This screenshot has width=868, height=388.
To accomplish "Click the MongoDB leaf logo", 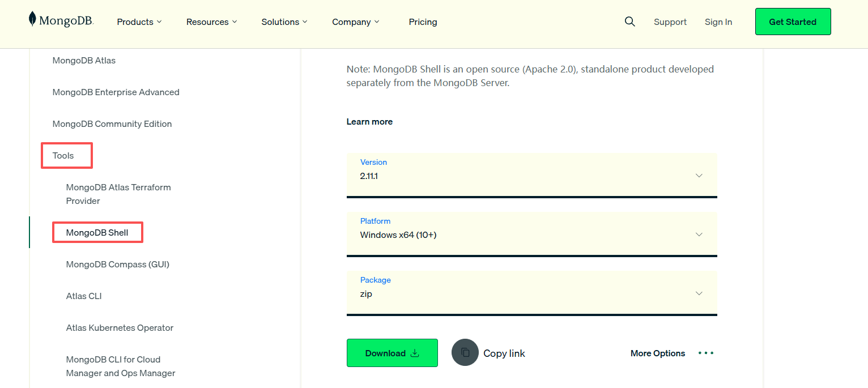I will coord(61,20).
